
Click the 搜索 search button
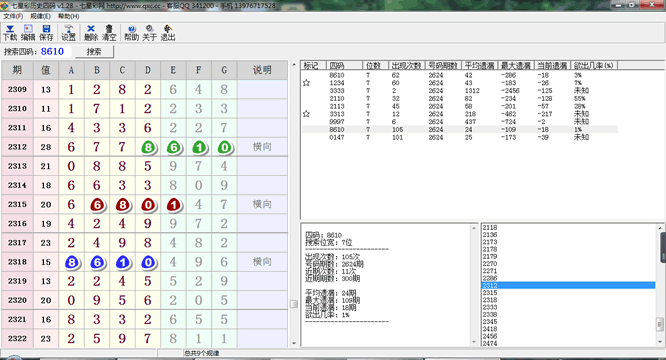tap(94, 52)
